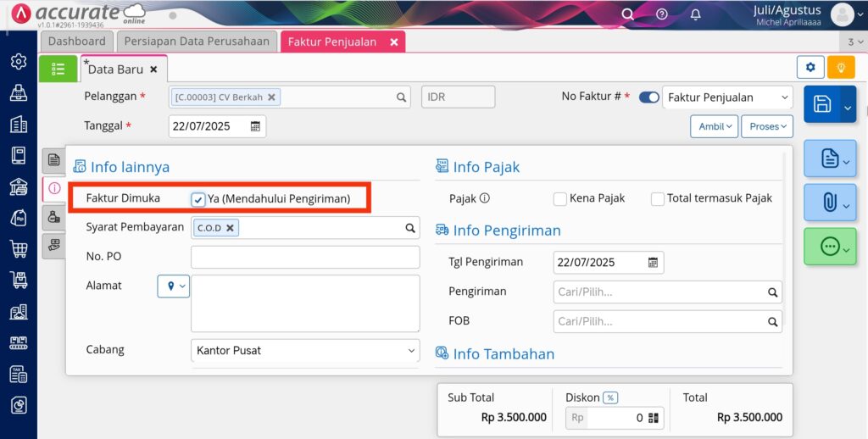The height and width of the screenshot is (439, 868).
Task: Open the form settings gear button
Action: pos(810,68)
